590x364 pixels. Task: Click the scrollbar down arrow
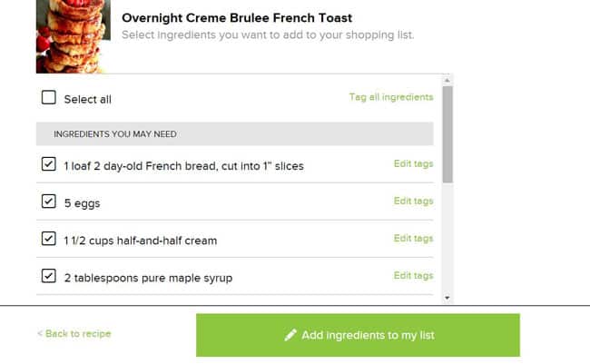[x=447, y=297]
